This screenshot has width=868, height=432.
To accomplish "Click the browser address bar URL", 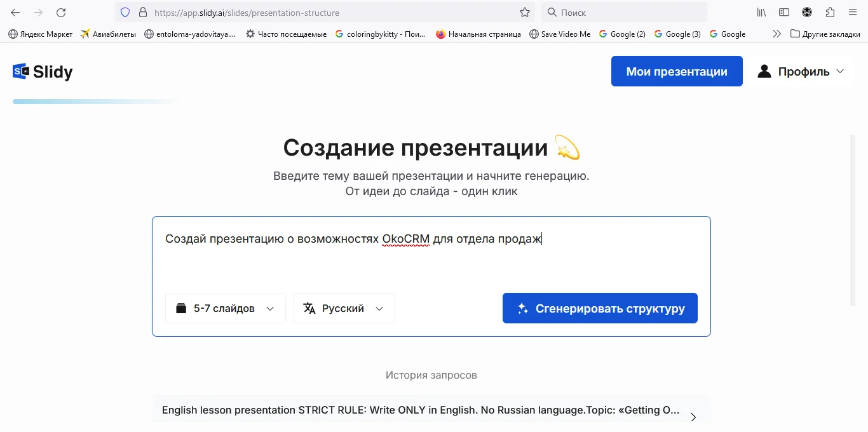I will pyautogui.click(x=247, y=12).
